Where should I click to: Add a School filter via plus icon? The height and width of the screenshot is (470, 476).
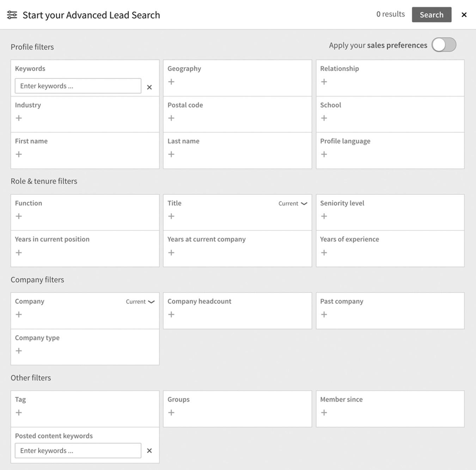324,118
